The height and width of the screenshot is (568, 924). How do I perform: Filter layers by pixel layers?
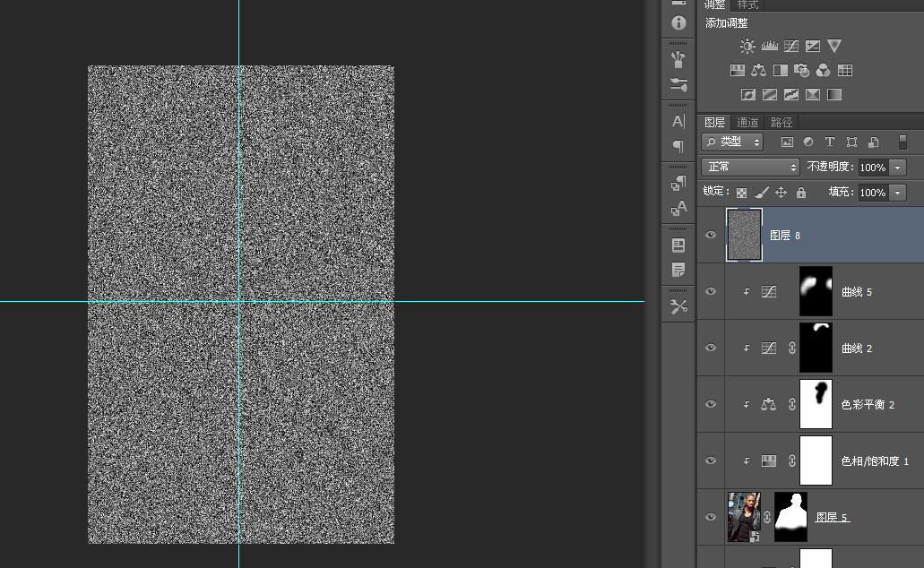click(x=787, y=142)
